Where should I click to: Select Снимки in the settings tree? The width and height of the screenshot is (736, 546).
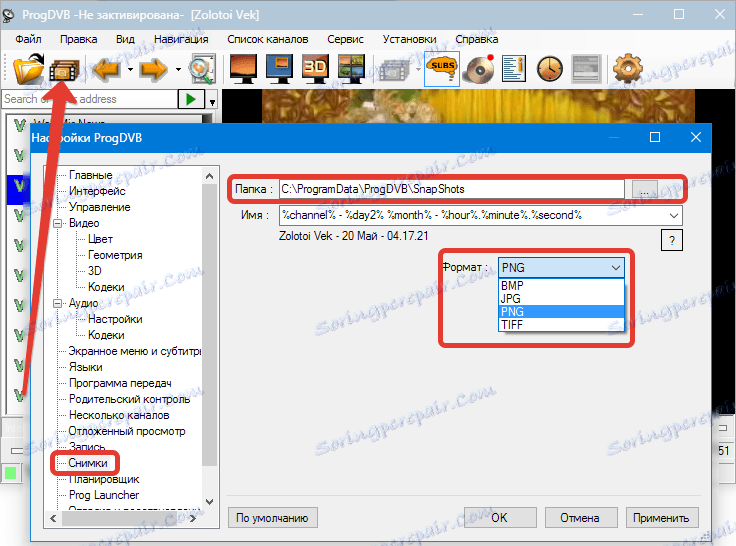[88, 463]
